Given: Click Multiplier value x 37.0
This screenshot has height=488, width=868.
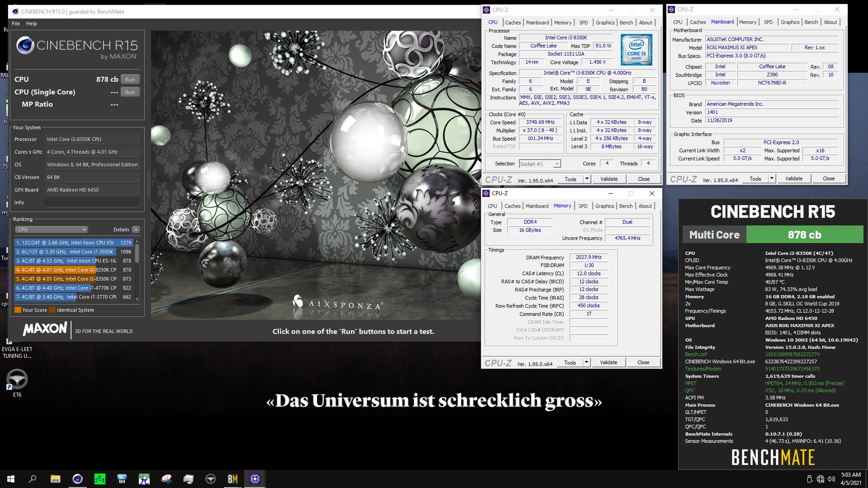Looking at the screenshot, I should [x=540, y=131].
